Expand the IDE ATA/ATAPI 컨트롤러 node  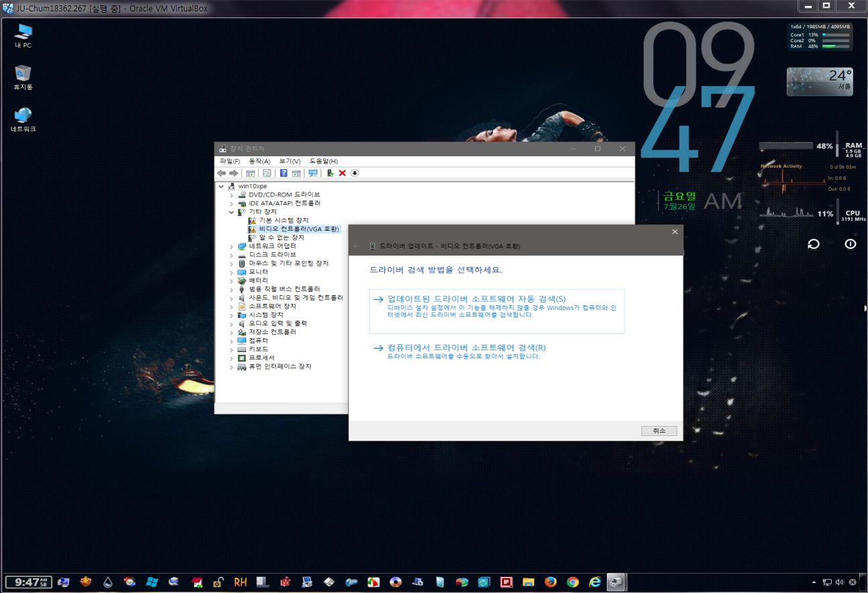(x=232, y=203)
